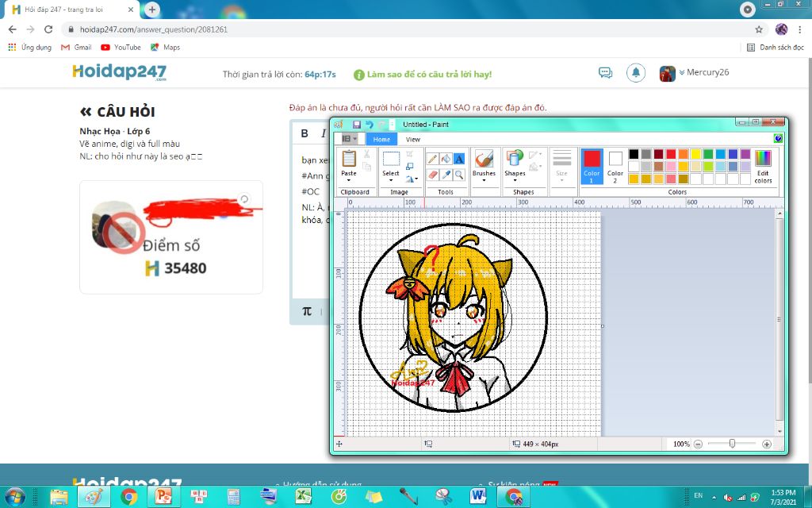This screenshot has width=812, height=508.
Task: Click the Paint Help question icon
Action: [778, 138]
